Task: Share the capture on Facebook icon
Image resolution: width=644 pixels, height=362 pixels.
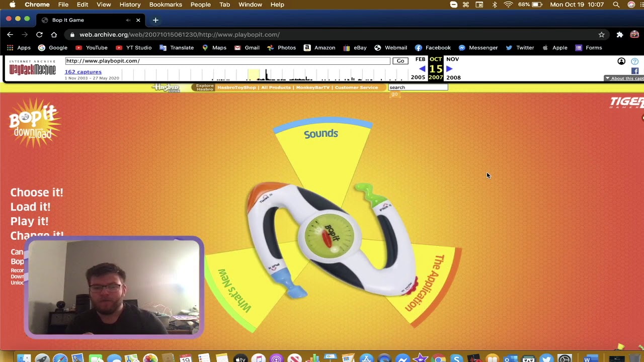Action: [635, 71]
